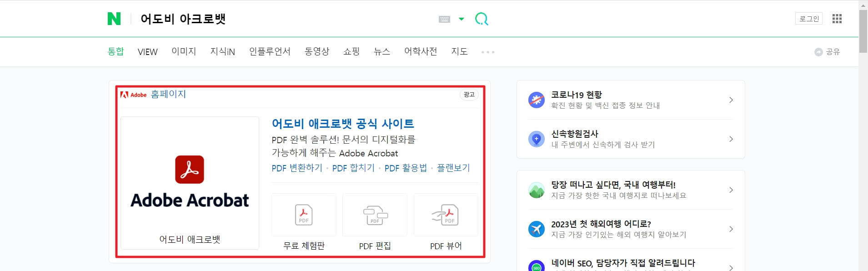Expand the search history dropdown arrow

(x=462, y=19)
